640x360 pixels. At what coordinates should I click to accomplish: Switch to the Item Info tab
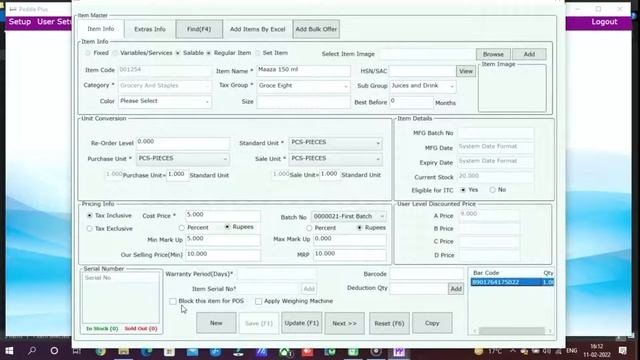(100, 29)
